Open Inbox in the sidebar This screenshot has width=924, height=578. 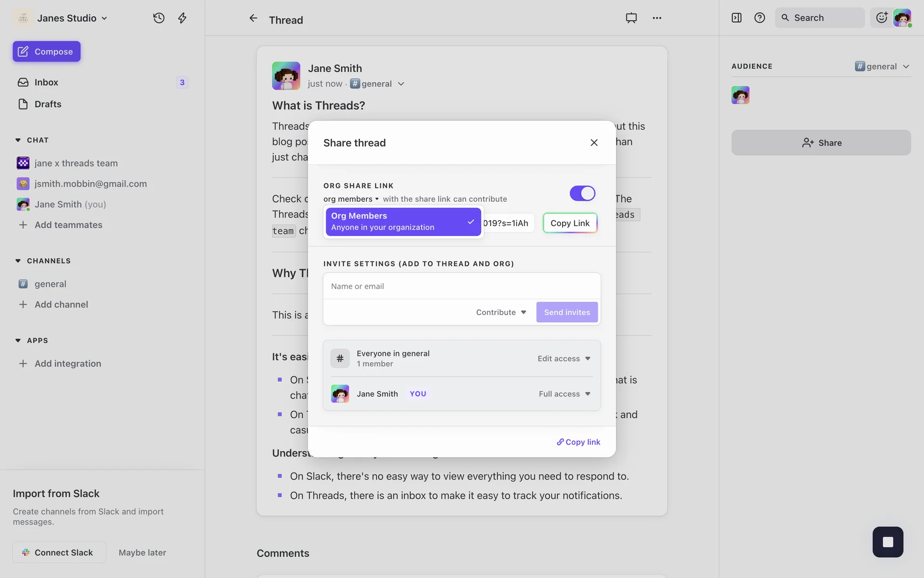click(46, 82)
